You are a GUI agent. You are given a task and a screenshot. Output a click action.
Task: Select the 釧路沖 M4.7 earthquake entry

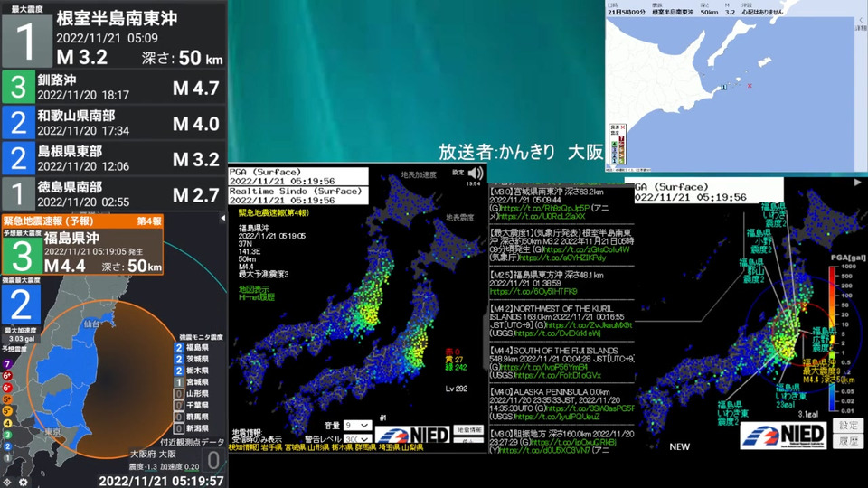114,87
